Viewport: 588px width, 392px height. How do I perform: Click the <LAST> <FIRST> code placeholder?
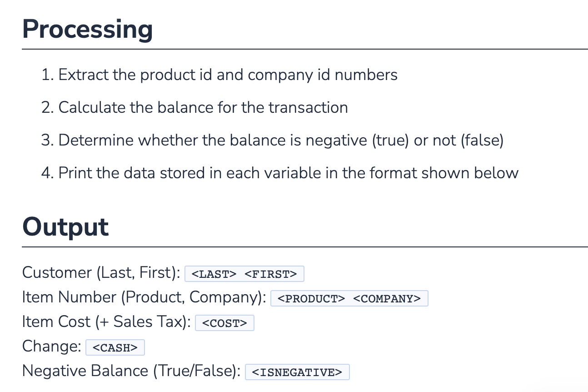coord(244,274)
